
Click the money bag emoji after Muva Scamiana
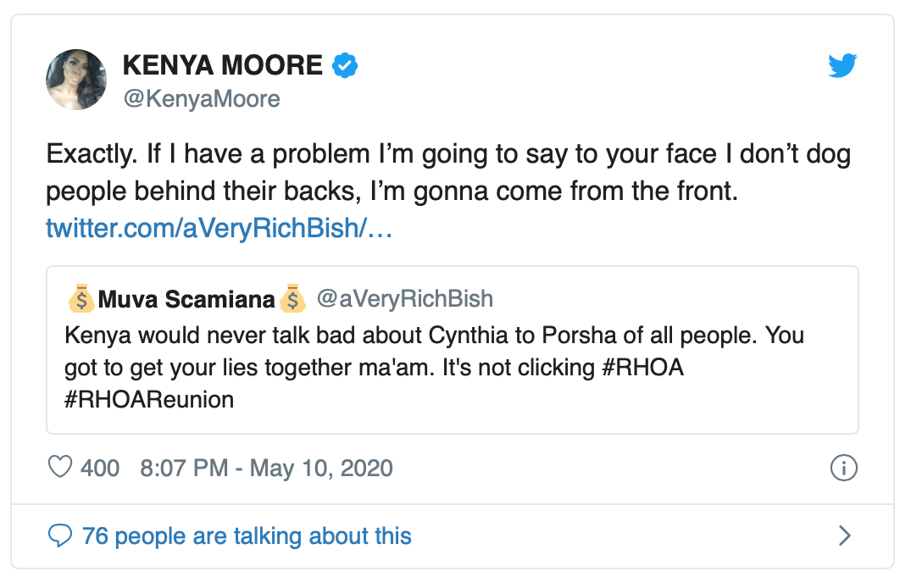click(292, 299)
